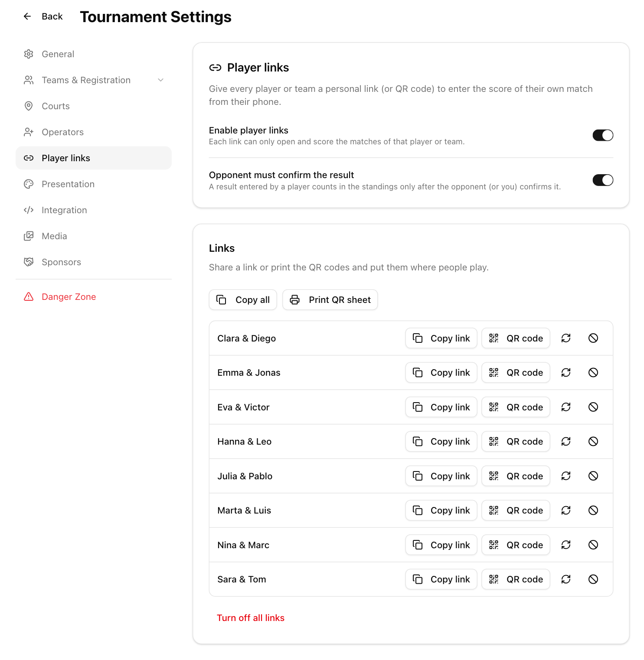Print the QR sheet
The image size is (644, 660).
[x=330, y=300]
